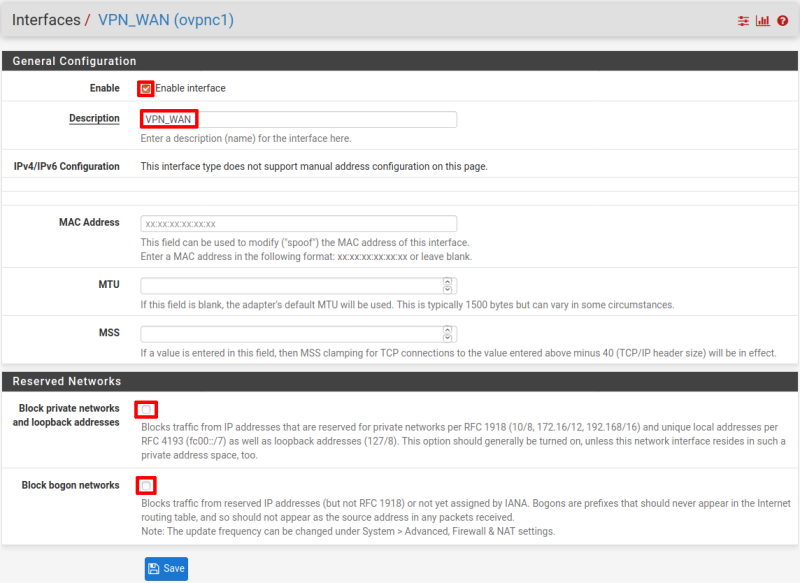Viewport: 800px width, 583px height.
Task: Decrease MSS with the down stepper arrow
Action: (447, 338)
